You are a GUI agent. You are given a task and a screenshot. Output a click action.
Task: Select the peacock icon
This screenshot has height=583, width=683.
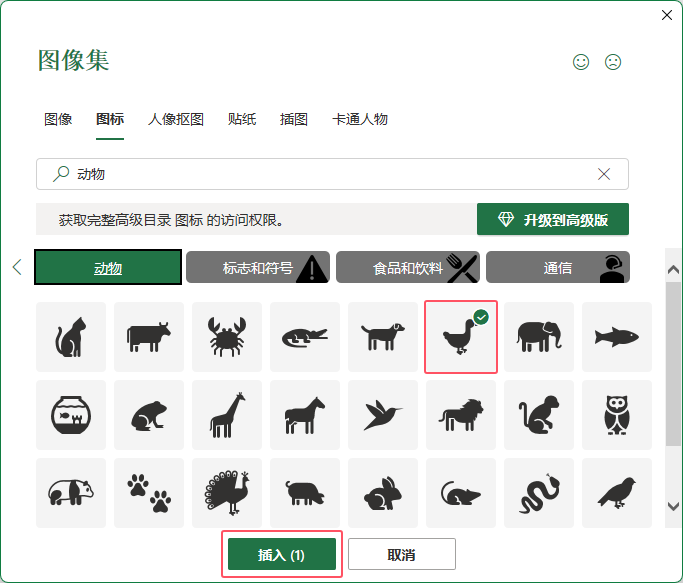tap(227, 493)
